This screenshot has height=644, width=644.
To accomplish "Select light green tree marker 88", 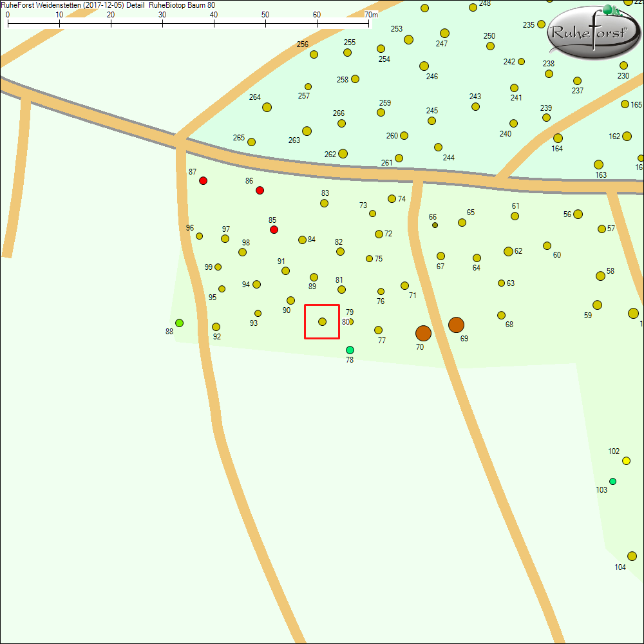I will point(179,323).
